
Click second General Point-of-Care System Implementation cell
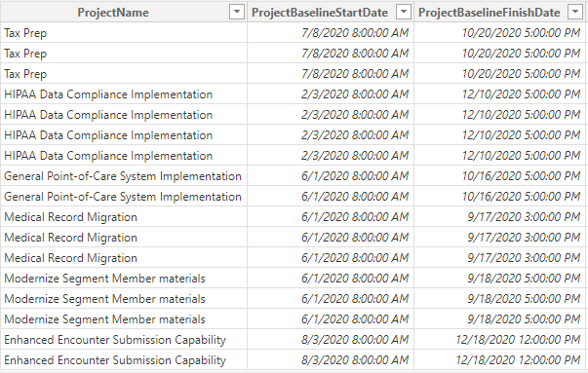(x=123, y=197)
